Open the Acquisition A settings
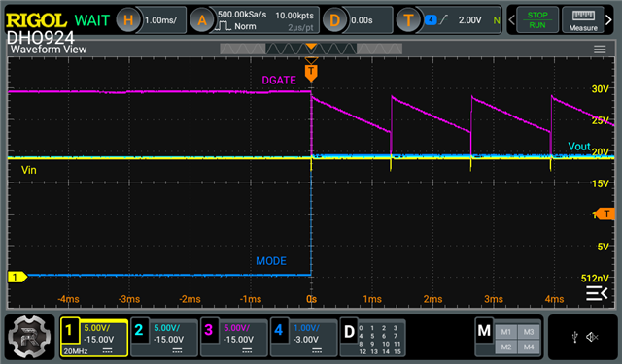The height and width of the screenshot is (364, 622). point(202,19)
